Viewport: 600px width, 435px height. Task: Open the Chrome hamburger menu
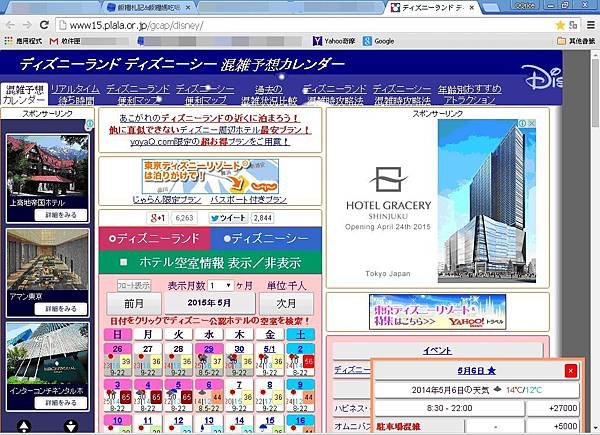(591, 25)
